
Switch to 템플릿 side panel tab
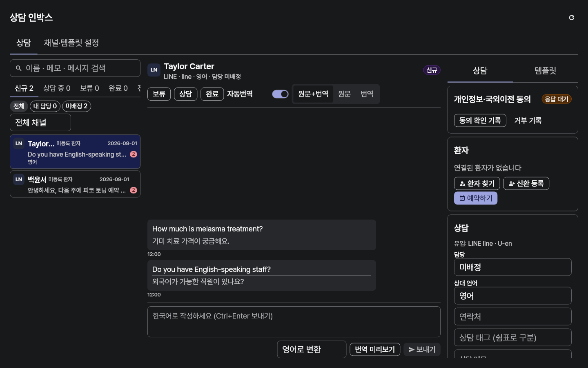point(546,71)
